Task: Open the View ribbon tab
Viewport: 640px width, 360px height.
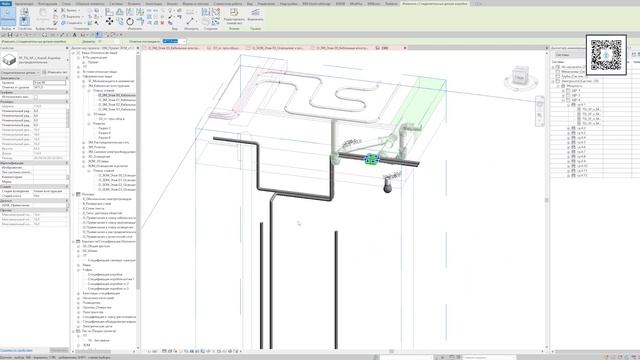Action: coord(250,3)
